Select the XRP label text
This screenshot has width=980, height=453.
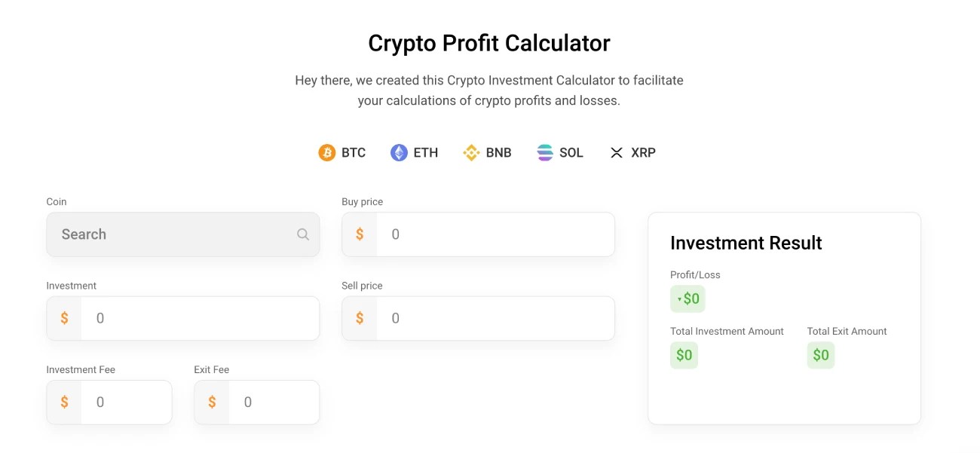[642, 152]
